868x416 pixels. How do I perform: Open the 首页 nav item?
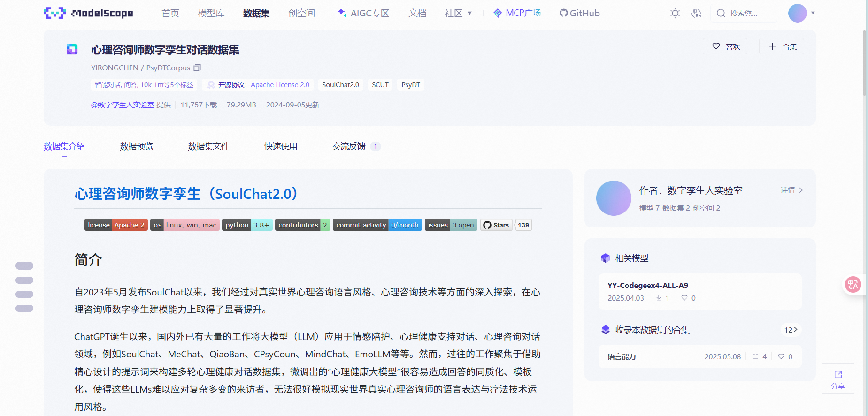170,13
